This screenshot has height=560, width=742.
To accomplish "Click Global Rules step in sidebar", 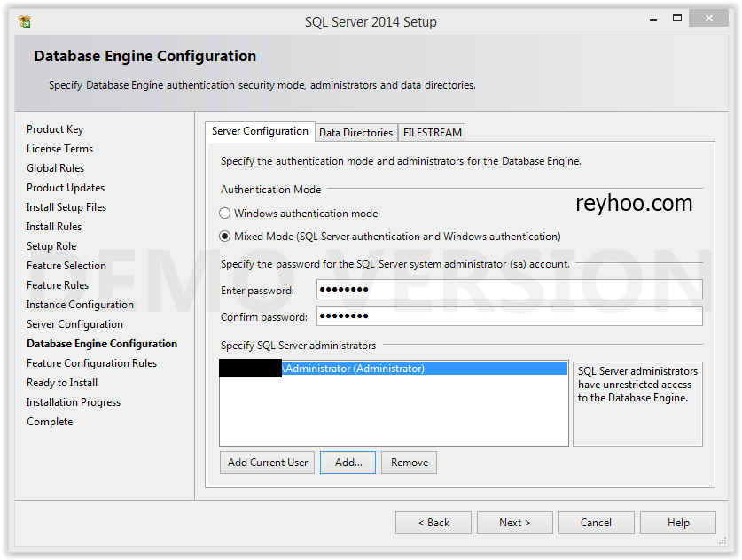I will coord(55,167).
